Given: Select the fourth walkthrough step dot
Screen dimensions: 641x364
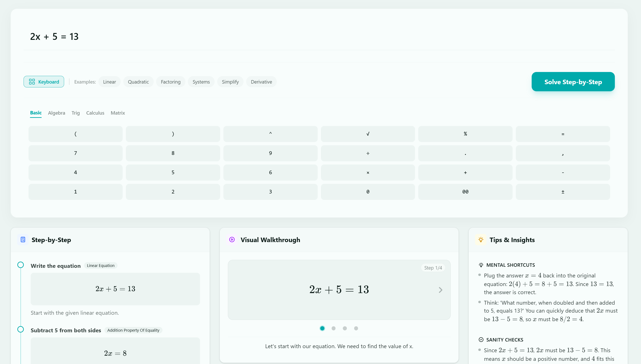Looking at the screenshot, I should [356, 328].
